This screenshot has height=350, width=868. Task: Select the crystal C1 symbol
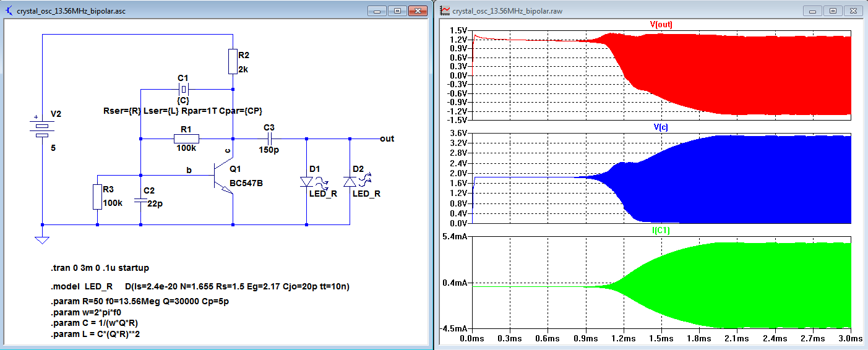[183, 90]
